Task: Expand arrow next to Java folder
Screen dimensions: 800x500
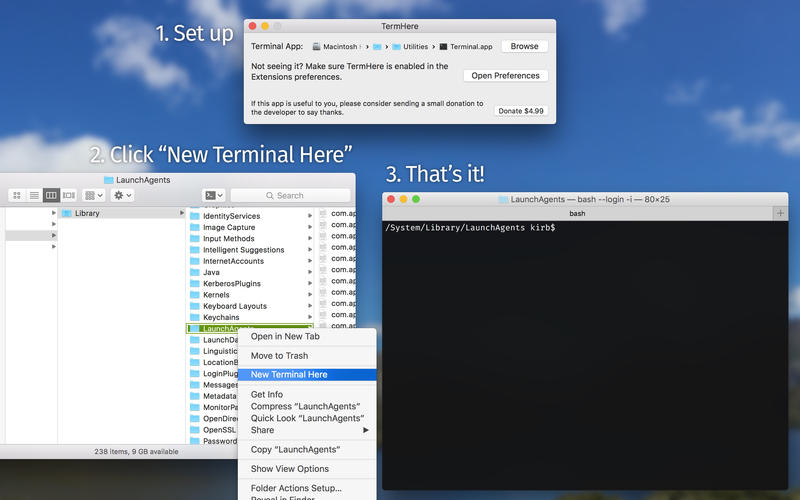Action: coord(310,272)
